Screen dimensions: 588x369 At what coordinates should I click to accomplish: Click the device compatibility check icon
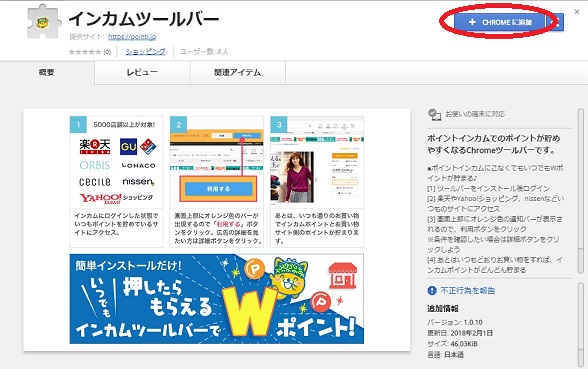[435, 114]
